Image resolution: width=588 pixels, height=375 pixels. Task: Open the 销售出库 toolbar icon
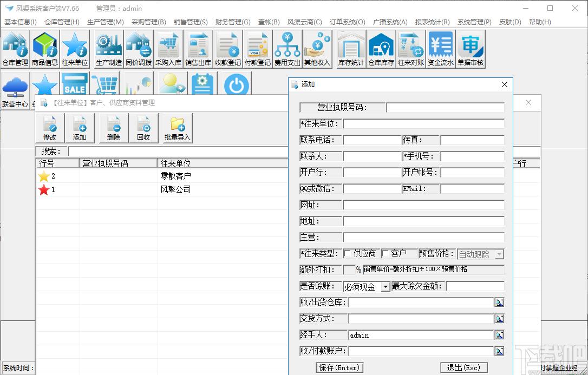pos(198,49)
